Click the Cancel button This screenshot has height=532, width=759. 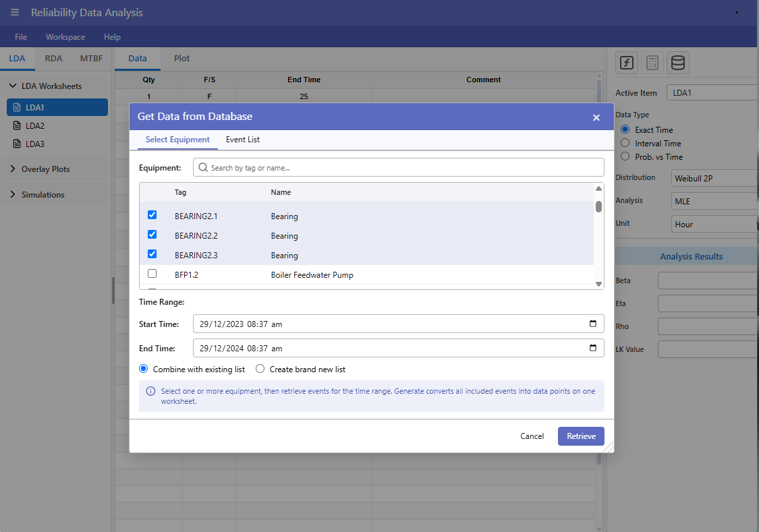point(532,436)
